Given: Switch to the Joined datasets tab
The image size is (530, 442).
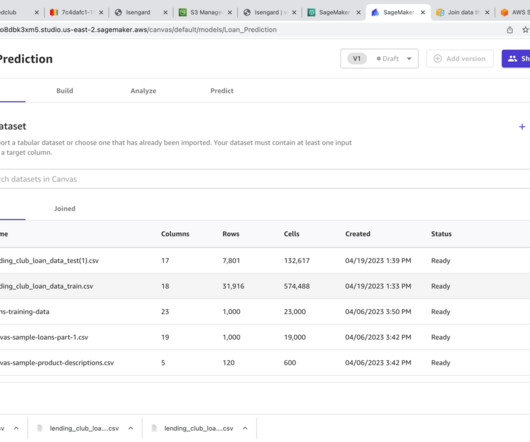Looking at the screenshot, I should click(x=65, y=208).
